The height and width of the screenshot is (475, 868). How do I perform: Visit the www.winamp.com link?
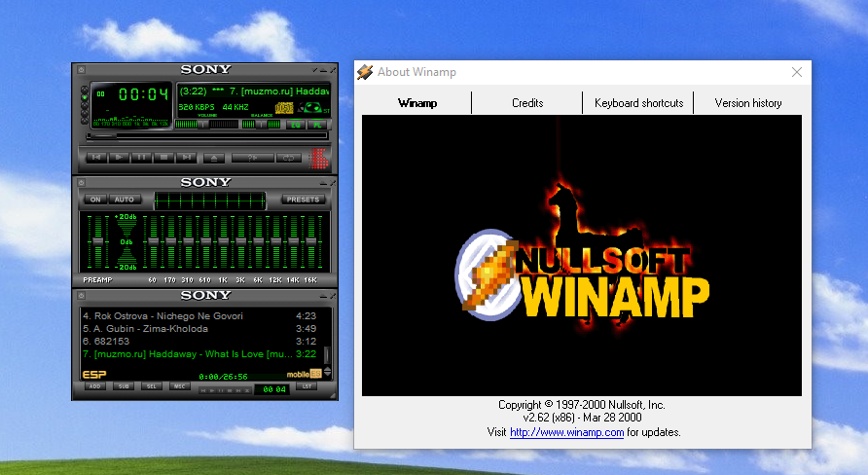pyautogui.click(x=566, y=432)
